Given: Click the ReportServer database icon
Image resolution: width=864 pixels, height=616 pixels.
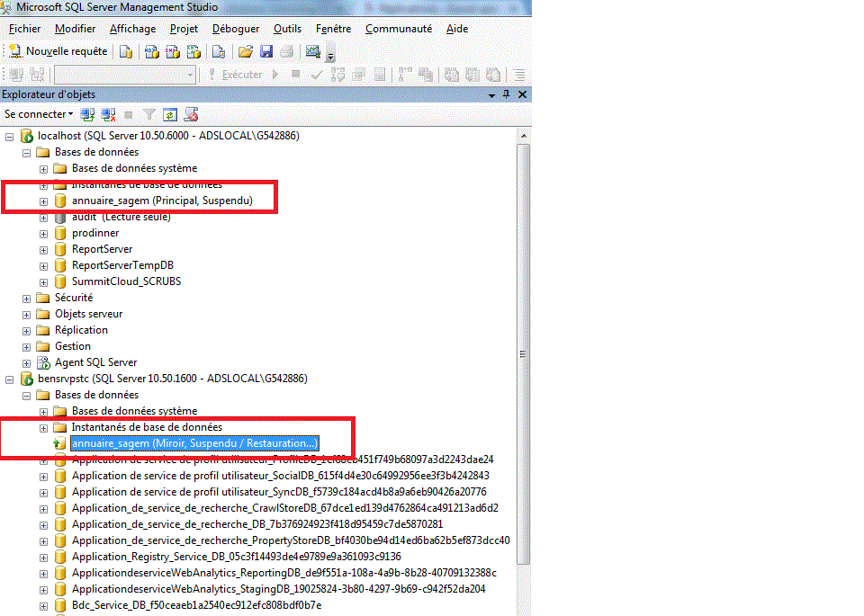Looking at the screenshot, I should [60, 249].
